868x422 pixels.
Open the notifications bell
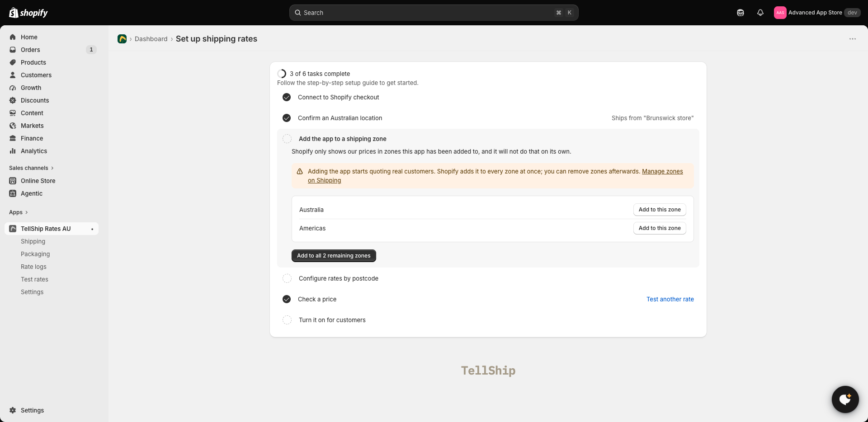point(760,13)
